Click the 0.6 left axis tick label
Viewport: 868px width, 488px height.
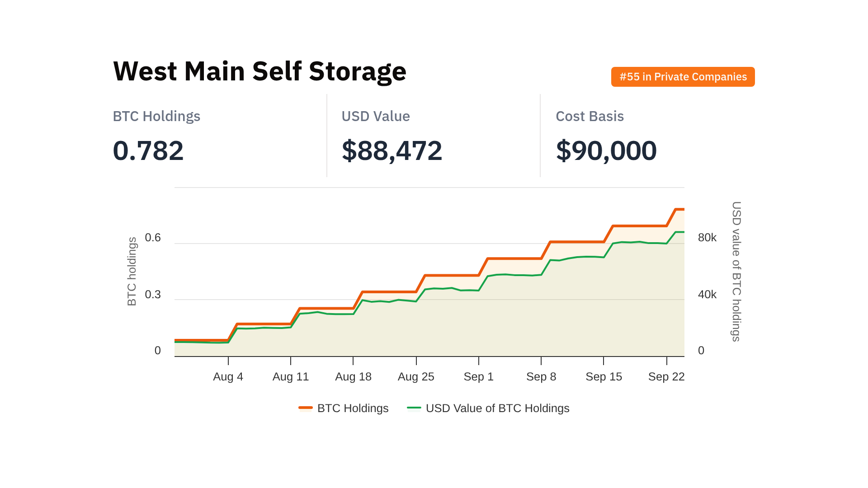pyautogui.click(x=153, y=238)
